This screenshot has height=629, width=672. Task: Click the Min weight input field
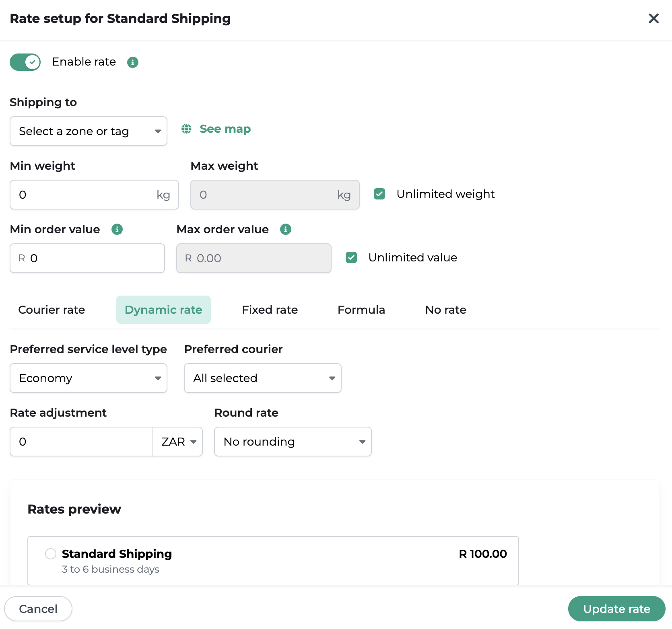94,195
